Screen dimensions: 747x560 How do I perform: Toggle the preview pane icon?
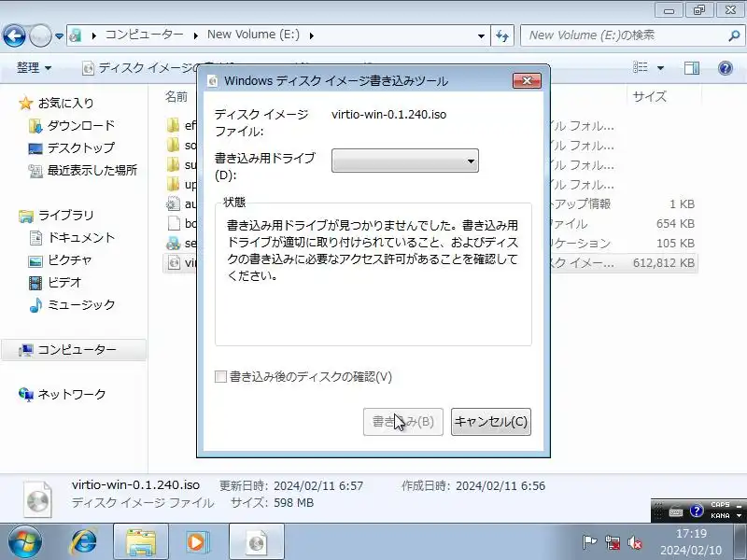[691, 68]
